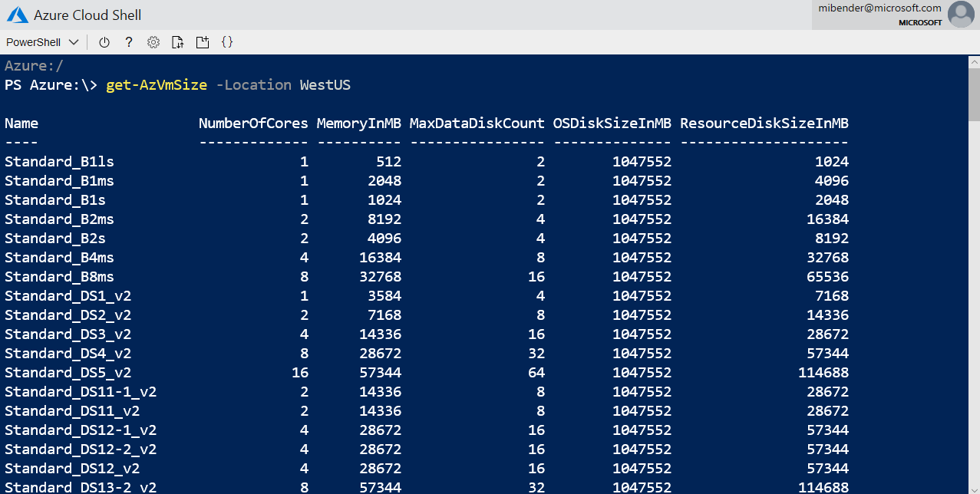Click the Standard_B1ls row name
Viewport: 980px width, 494px height.
pos(59,162)
